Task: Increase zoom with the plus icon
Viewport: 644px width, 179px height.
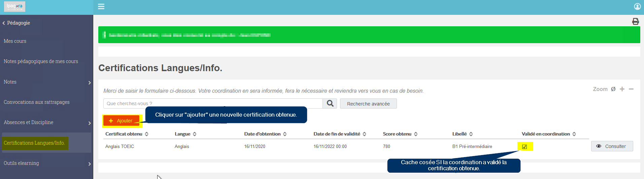Action: (622, 89)
